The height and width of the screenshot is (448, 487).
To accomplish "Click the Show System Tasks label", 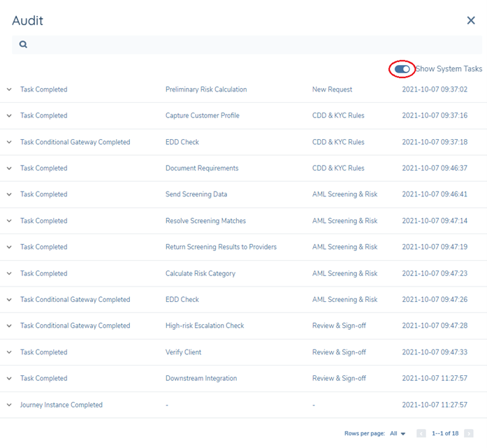I will [449, 69].
